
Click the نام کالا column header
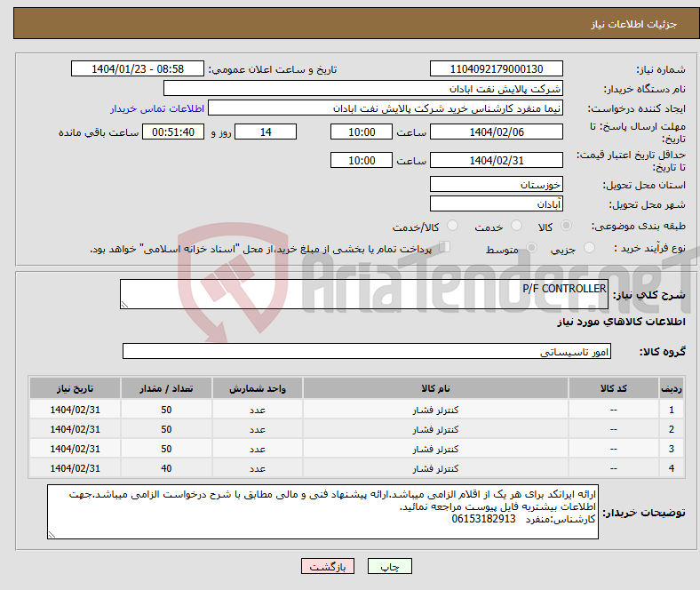435,389
